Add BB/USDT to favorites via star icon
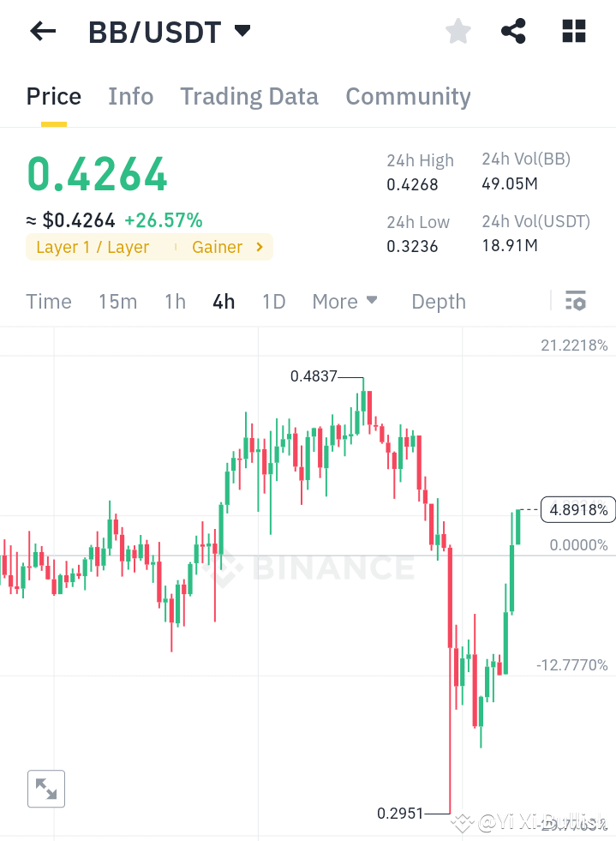This screenshot has height=841, width=616. (458, 31)
